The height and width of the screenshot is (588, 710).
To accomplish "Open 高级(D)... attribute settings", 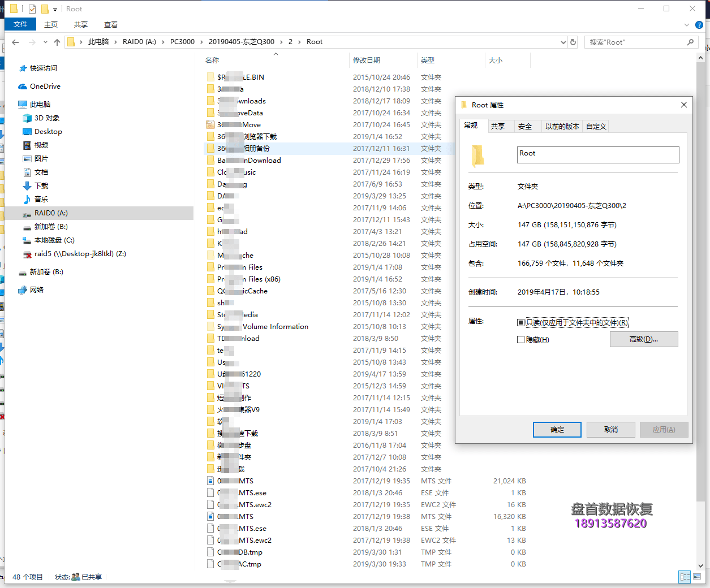I will point(644,339).
